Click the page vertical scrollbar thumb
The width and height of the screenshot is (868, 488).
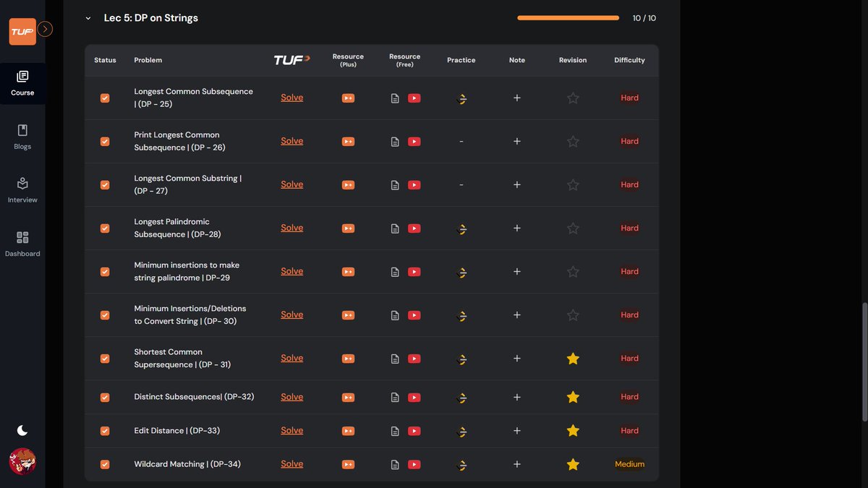(x=864, y=361)
